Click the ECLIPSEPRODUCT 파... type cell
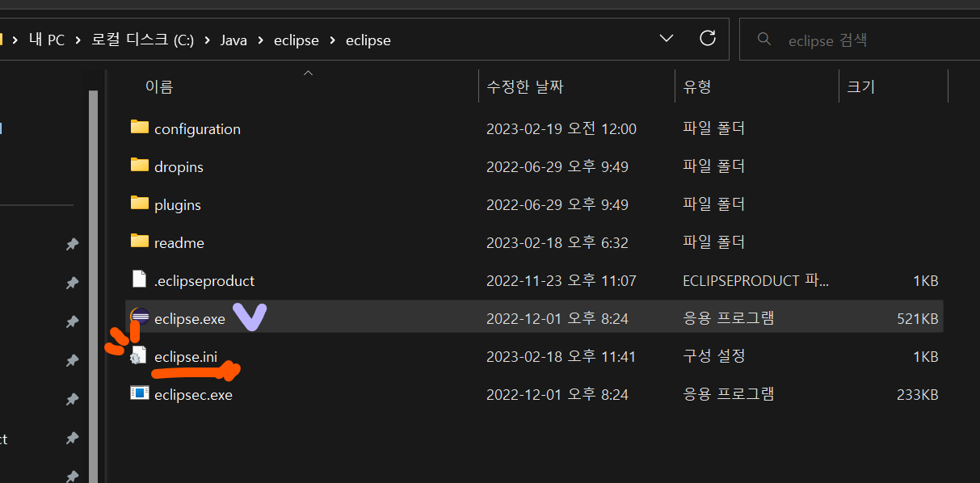Viewport: 980px width, 483px height. pyautogui.click(x=755, y=281)
